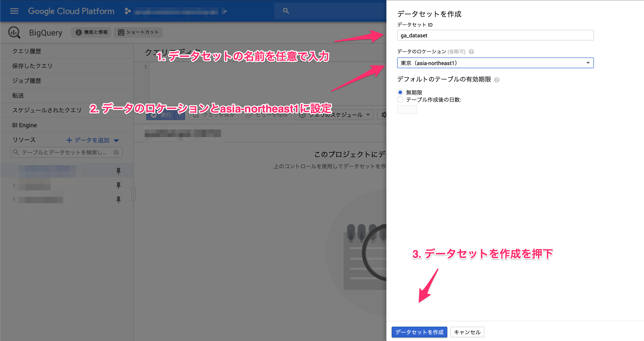
Task: Open the 機能と情報 info button
Action: [91, 32]
